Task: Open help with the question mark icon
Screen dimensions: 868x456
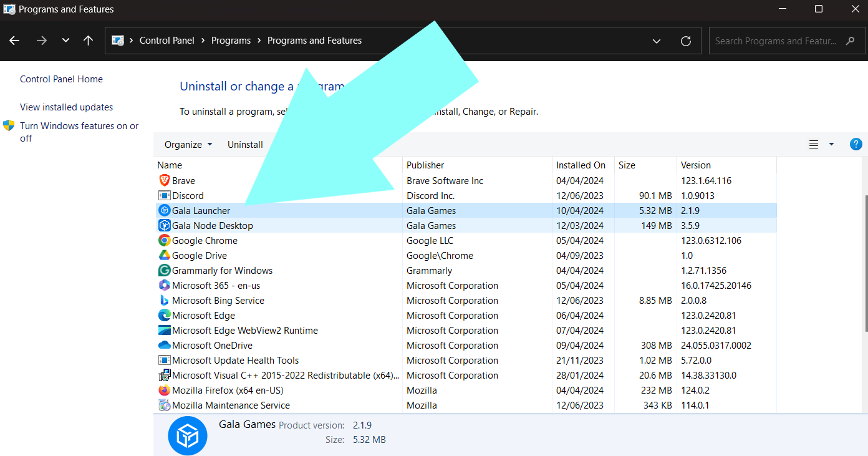Action: coord(856,144)
